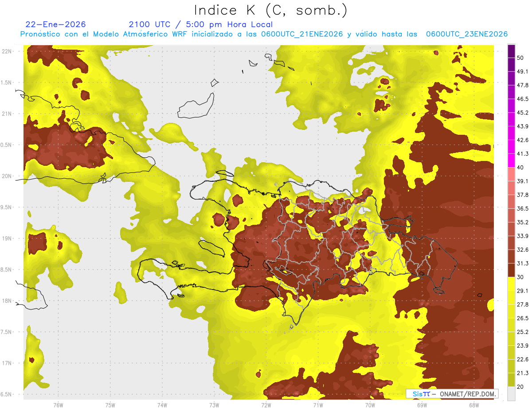Click the '27.8' color bar label

click(x=523, y=304)
